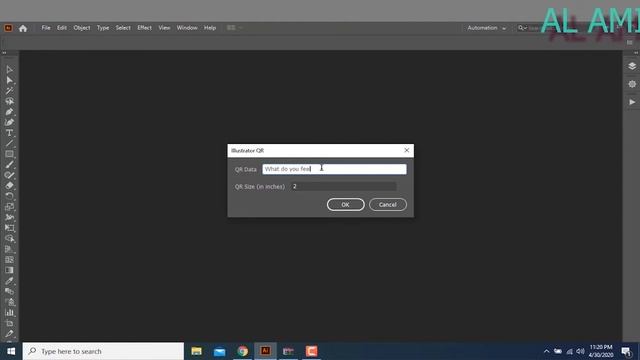Choose the Gradient tool
Image resolution: width=640 pixels, height=360 pixels.
click(9, 270)
